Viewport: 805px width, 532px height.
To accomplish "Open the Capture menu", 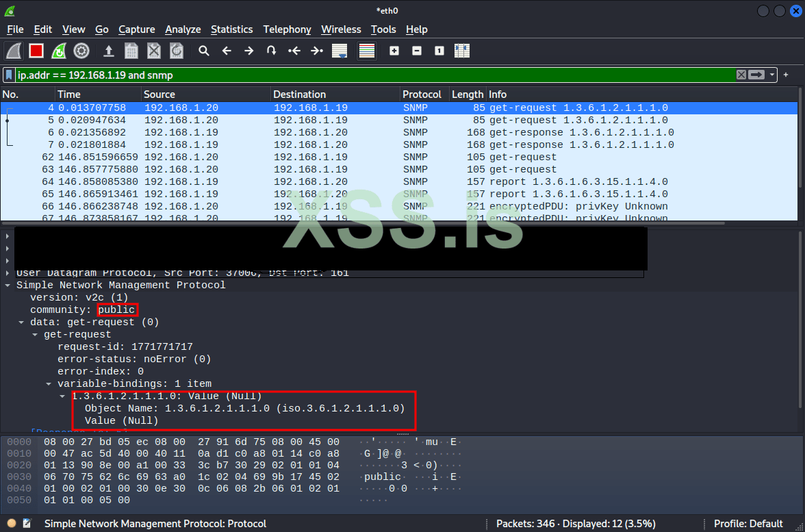I will coord(137,29).
